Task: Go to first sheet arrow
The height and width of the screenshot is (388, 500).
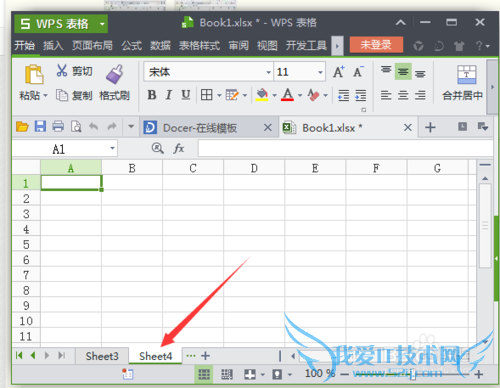Action: click(19, 356)
